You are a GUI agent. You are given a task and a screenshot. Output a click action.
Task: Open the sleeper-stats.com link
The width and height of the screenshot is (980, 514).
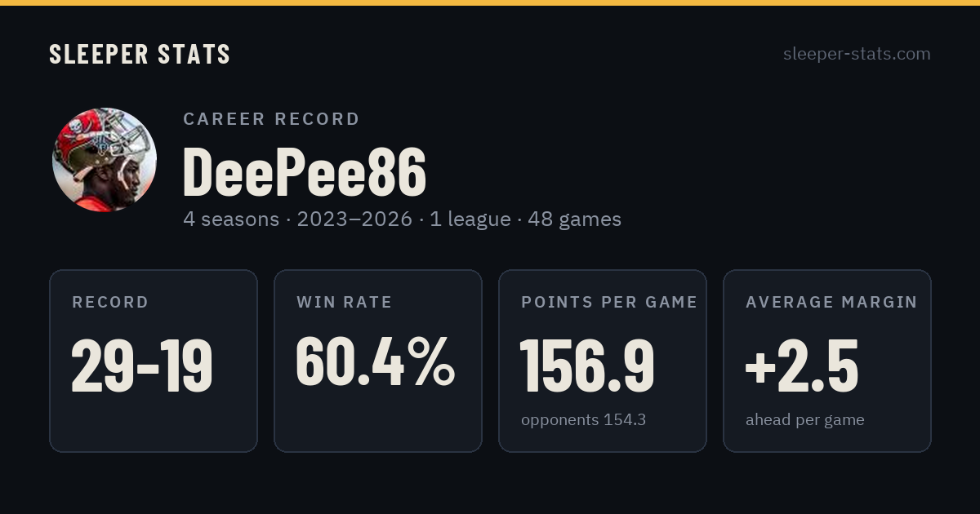(857, 54)
